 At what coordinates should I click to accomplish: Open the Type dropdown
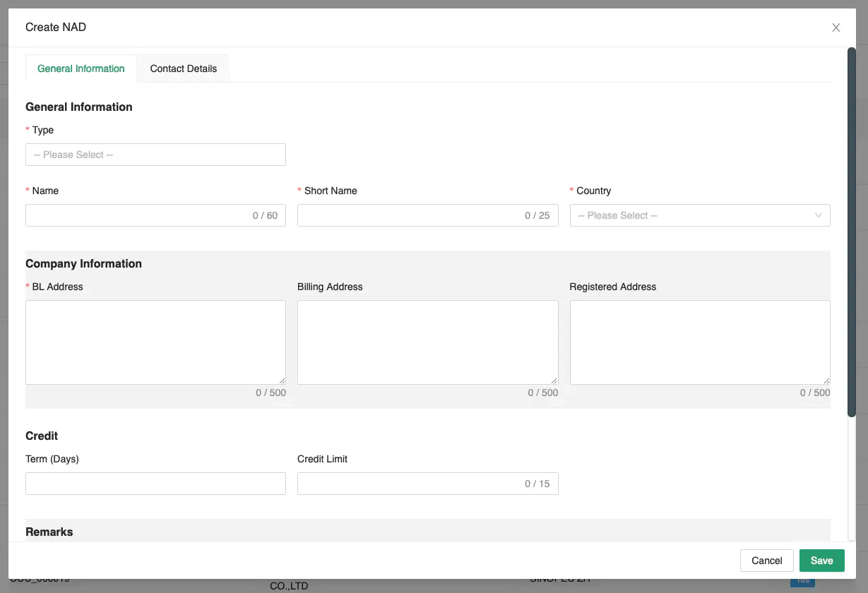tap(155, 155)
